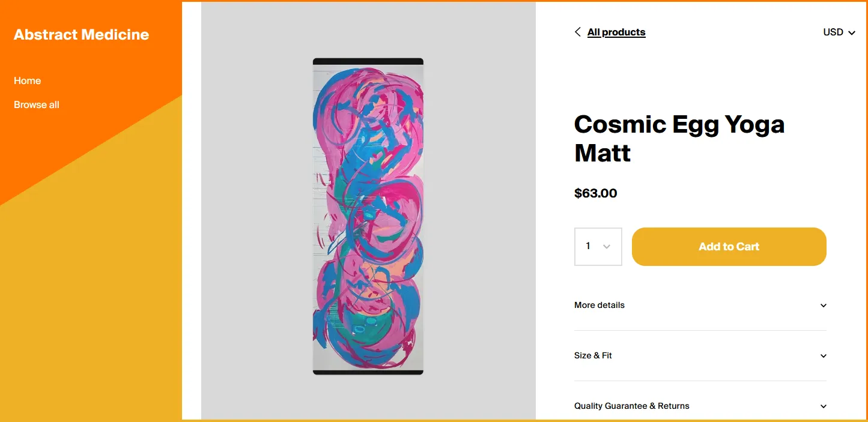Open the USD currency selector
868x422 pixels.
click(839, 32)
